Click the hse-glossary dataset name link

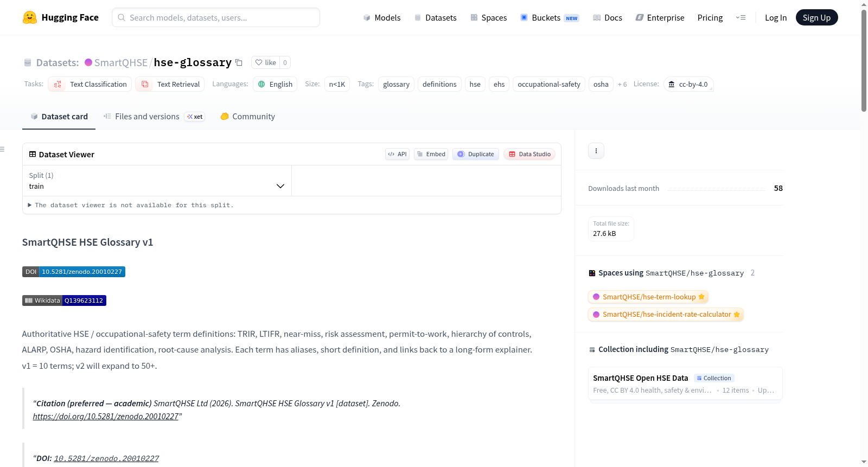click(193, 62)
